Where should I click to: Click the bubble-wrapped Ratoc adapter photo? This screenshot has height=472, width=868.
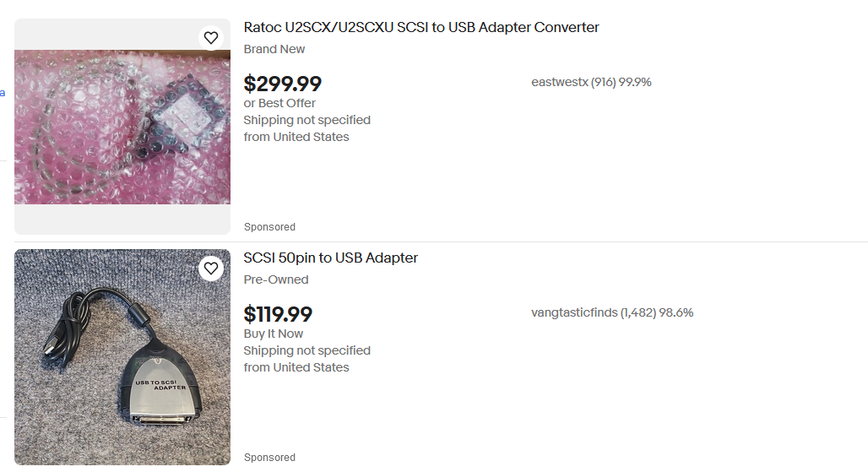(x=122, y=127)
